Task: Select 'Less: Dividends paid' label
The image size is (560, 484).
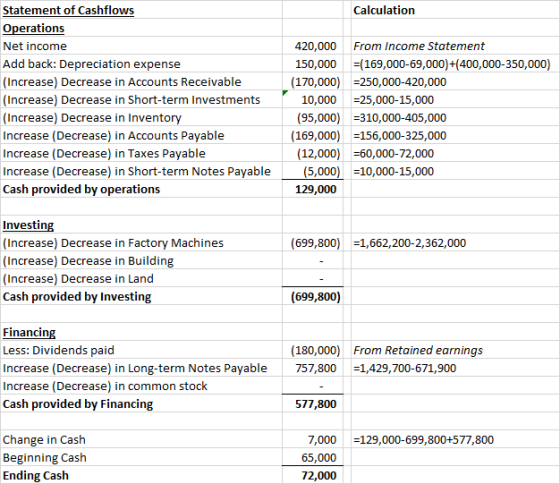Action: (58, 350)
